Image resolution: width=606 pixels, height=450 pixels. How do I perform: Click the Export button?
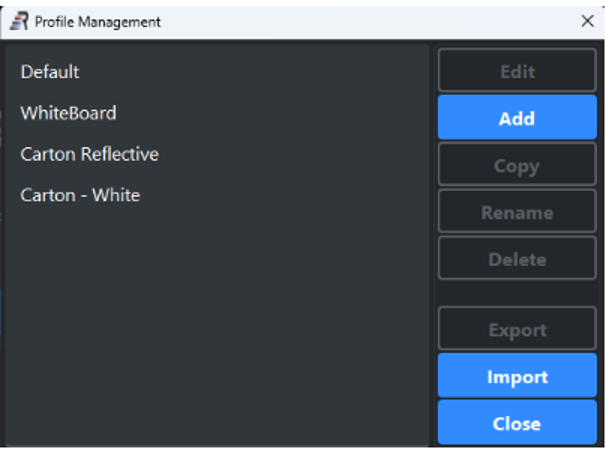tap(516, 330)
